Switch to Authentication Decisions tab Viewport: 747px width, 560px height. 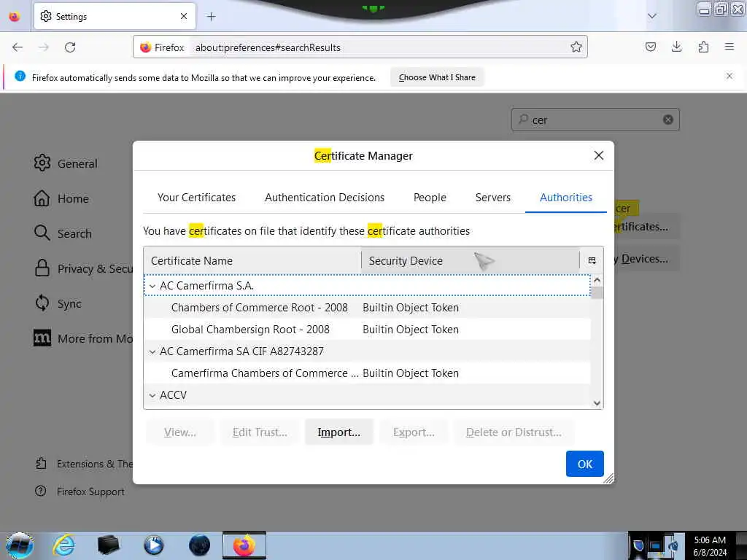(325, 197)
